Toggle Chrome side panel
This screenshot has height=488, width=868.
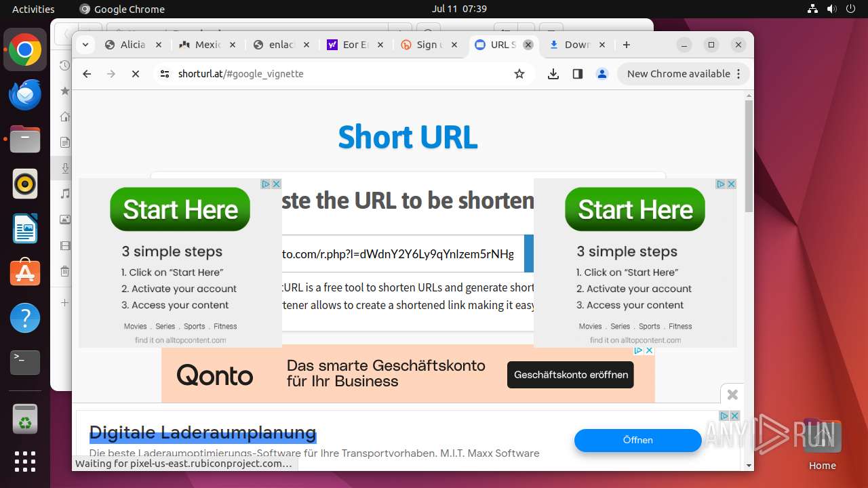[x=578, y=74]
